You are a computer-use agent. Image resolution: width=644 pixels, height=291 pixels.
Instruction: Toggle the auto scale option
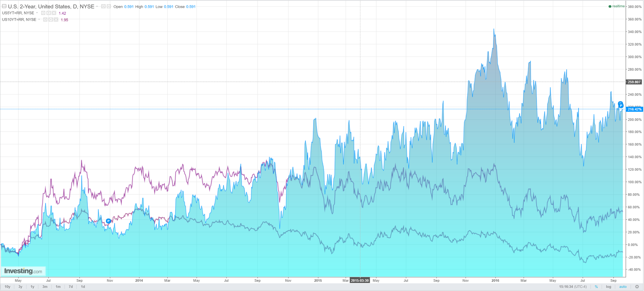point(623,286)
